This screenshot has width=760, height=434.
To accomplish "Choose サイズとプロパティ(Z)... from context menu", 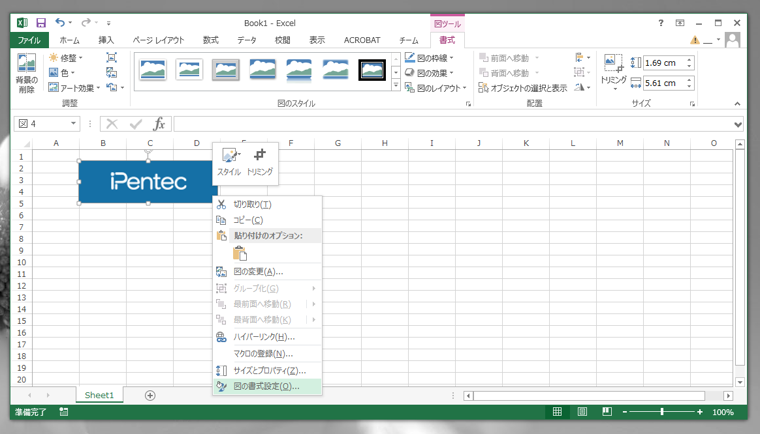I will [267, 370].
